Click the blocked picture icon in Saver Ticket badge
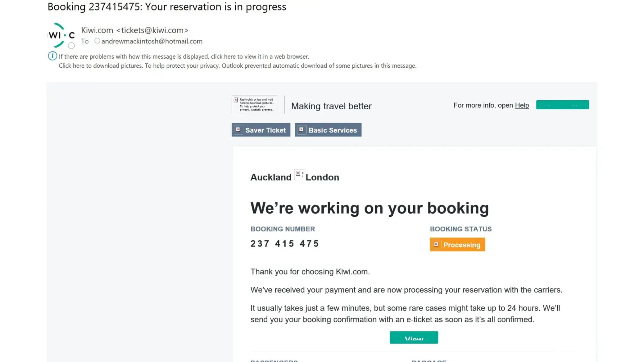Screen dimensions: 644x362 [238, 130]
